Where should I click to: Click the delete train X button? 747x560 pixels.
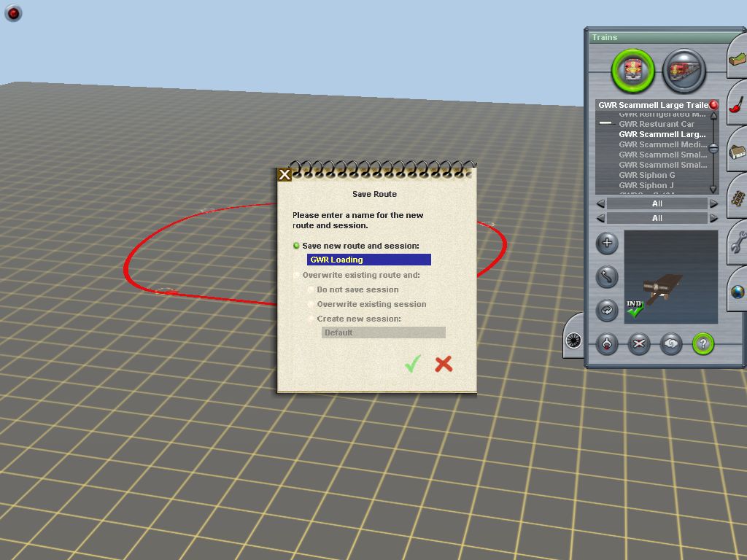pos(639,343)
